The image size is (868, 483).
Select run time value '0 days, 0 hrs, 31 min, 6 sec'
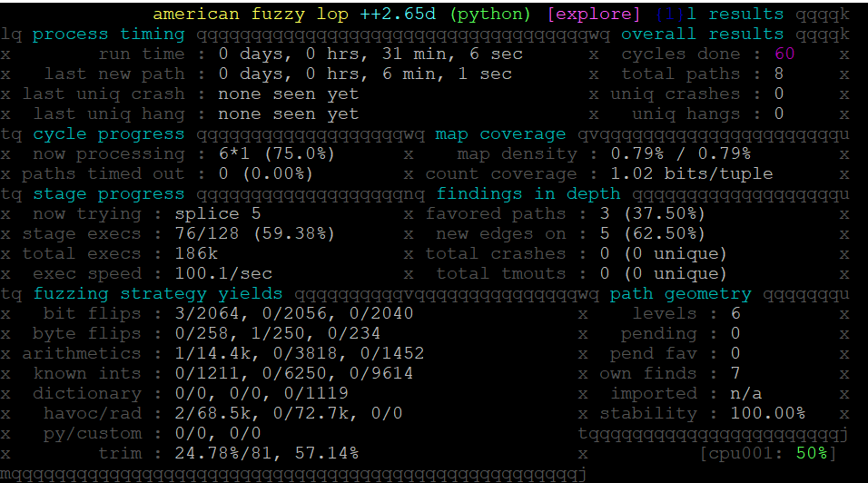[x=370, y=54]
